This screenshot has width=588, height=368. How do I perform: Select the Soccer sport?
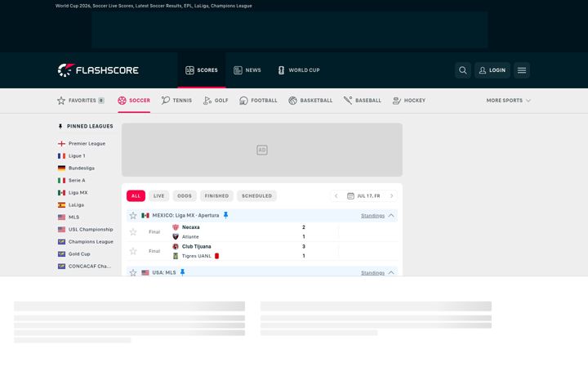pos(134,101)
